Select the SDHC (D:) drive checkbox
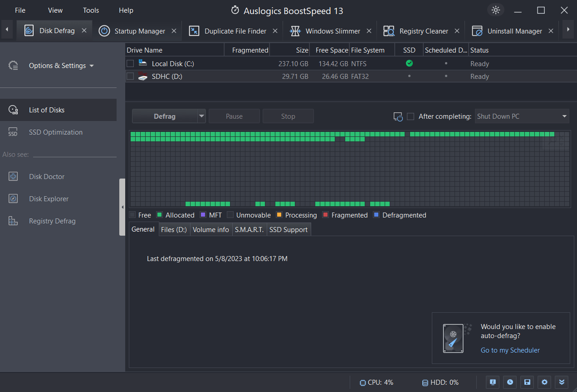The width and height of the screenshot is (577, 392). click(x=131, y=76)
